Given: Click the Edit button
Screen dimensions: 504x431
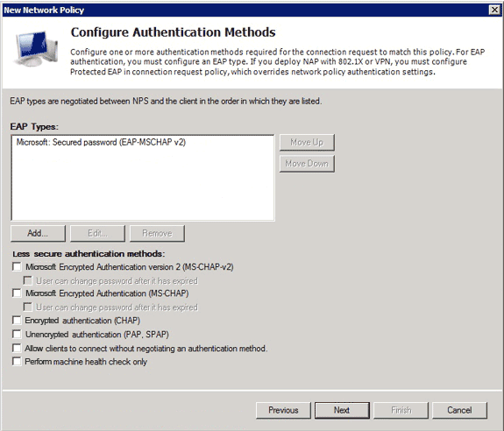Looking at the screenshot, I should click(x=97, y=233).
